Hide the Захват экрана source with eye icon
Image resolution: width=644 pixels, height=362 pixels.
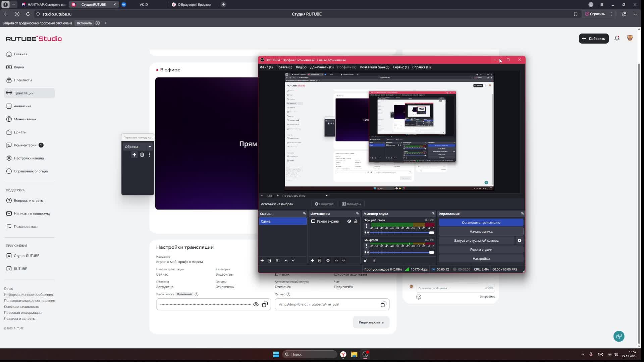pos(349,221)
